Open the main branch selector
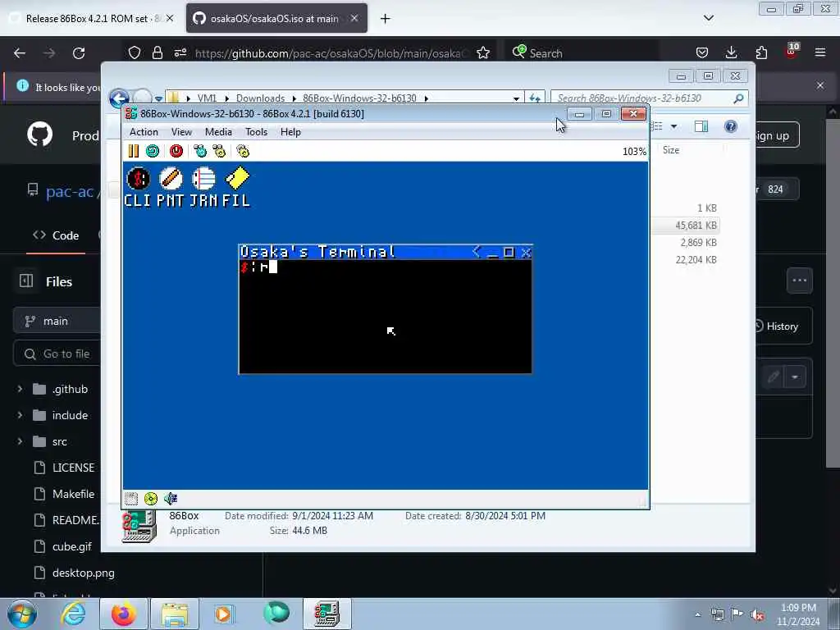840x630 pixels. 57,321
